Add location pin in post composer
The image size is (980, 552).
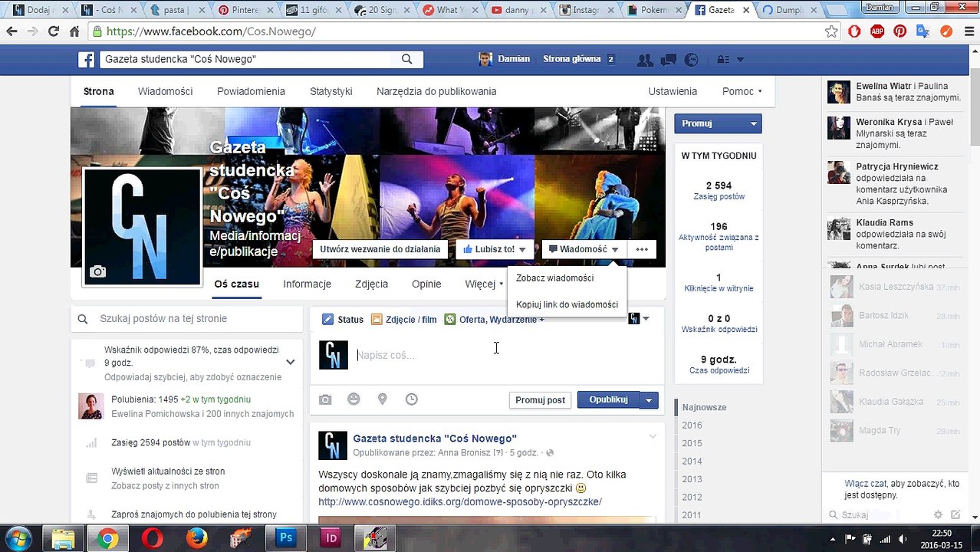(382, 399)
